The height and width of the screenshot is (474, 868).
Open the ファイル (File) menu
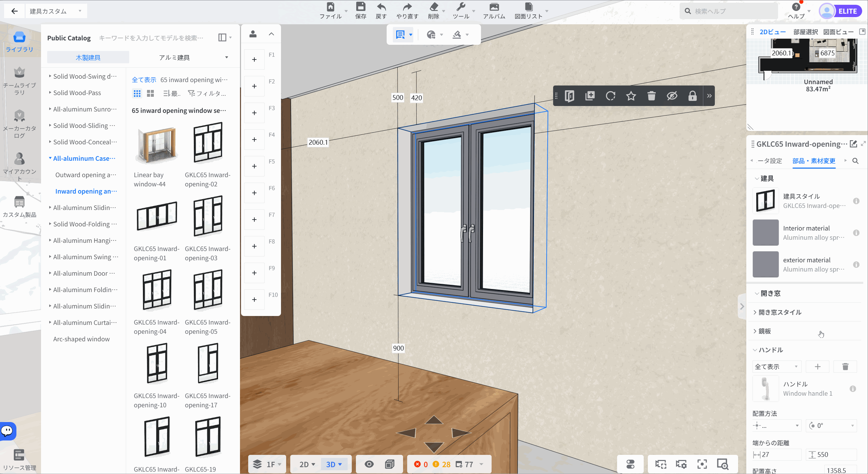pos(331,11)
